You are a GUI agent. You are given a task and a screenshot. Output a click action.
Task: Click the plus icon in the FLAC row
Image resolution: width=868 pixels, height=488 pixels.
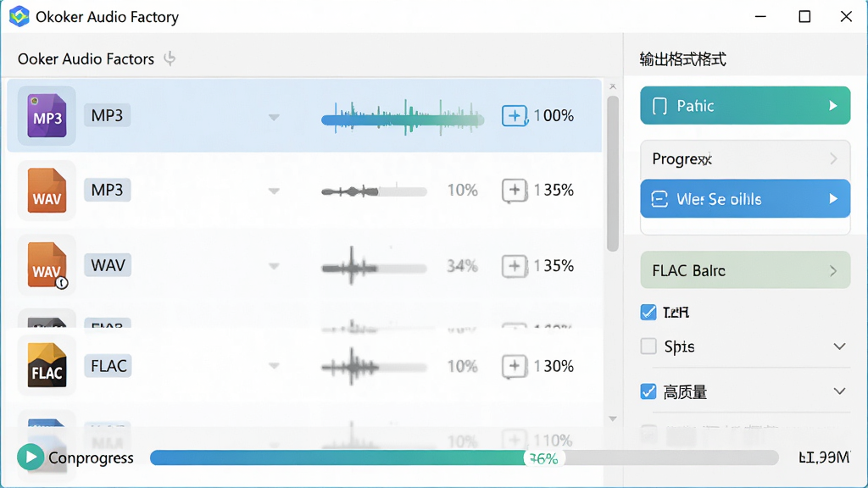515,366
